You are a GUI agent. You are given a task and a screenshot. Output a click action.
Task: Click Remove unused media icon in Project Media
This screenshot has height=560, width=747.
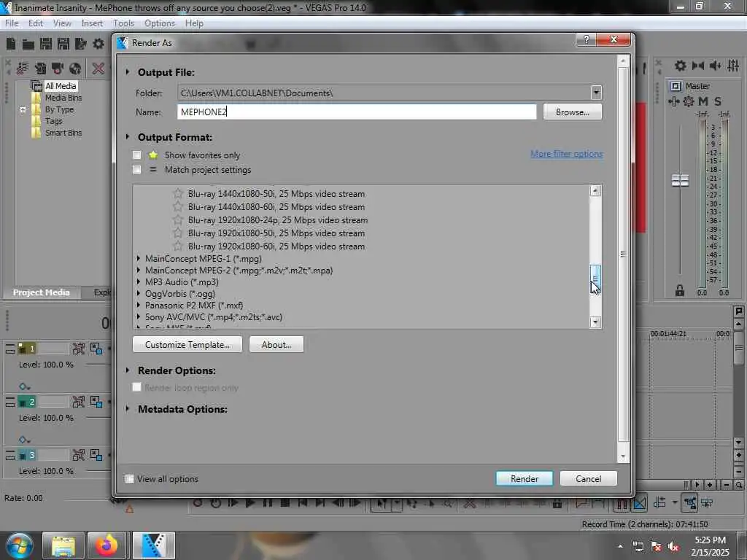coord(23,69)
